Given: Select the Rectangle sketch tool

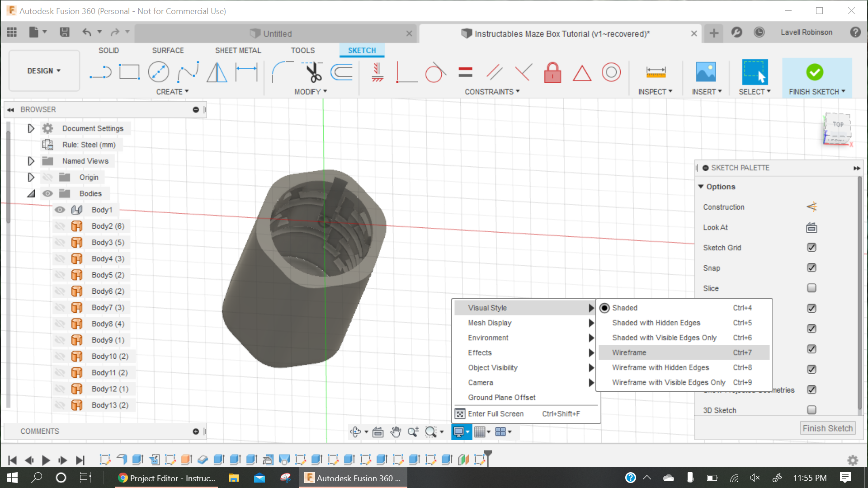Looking at the screenshot, I should (x=129, y=72).
